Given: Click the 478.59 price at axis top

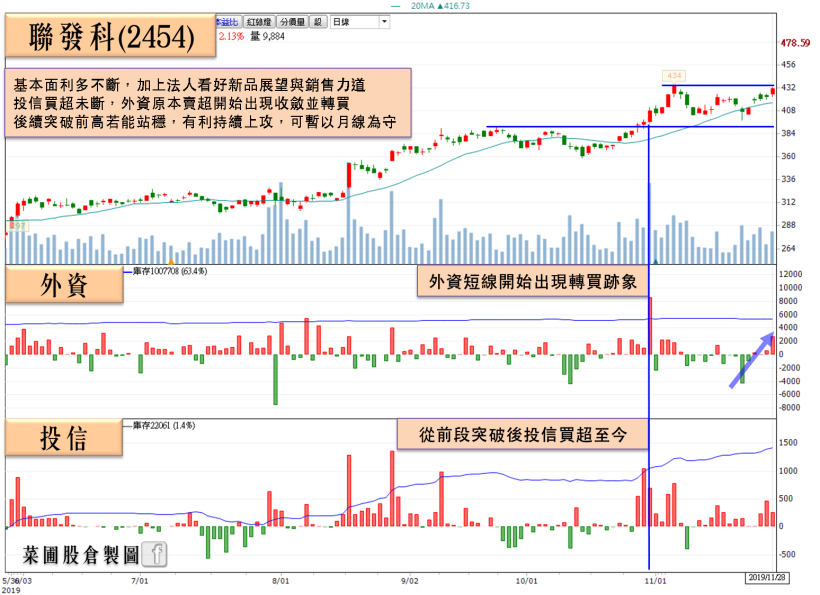Looking at the screenshot, I should tap(795, 43).
